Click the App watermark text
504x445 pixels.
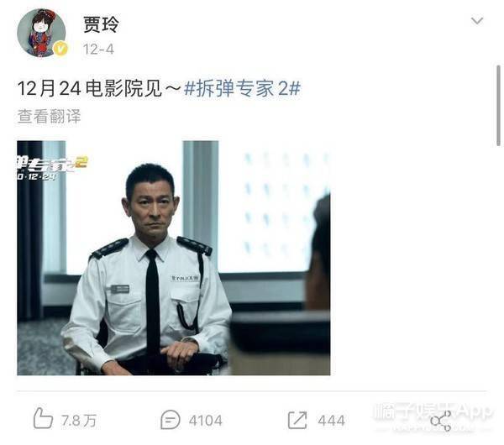[x=475, y=411]
